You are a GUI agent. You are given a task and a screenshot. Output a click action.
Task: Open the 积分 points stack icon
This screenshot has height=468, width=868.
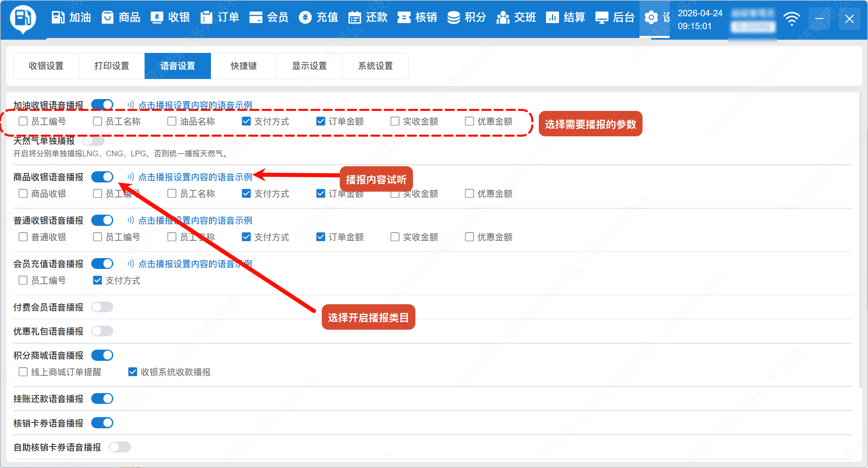click(453, 17)
